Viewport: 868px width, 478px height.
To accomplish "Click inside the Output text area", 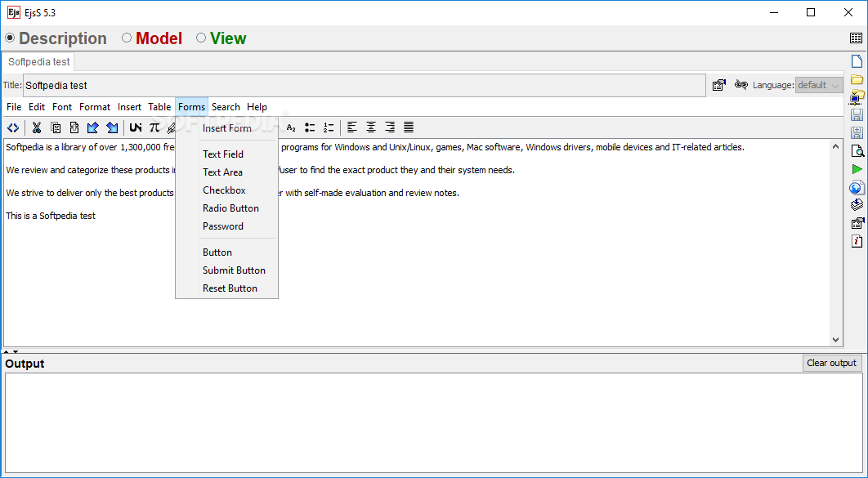I will tap(433, 422).
